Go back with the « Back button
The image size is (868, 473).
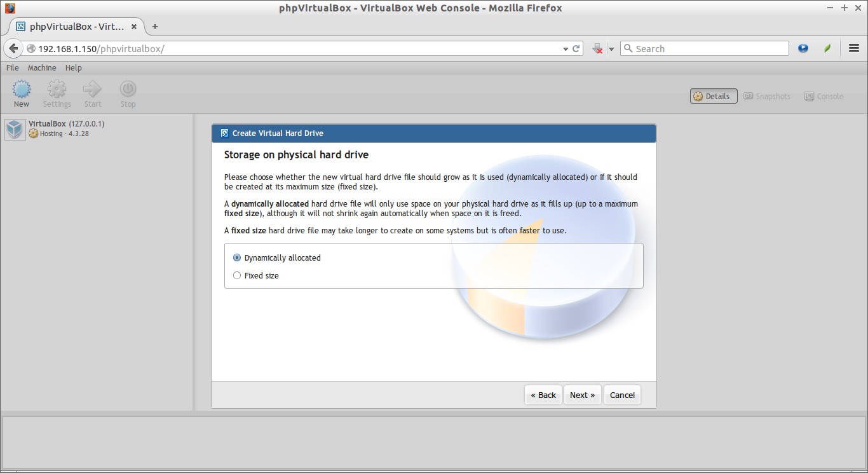[543, 395]
